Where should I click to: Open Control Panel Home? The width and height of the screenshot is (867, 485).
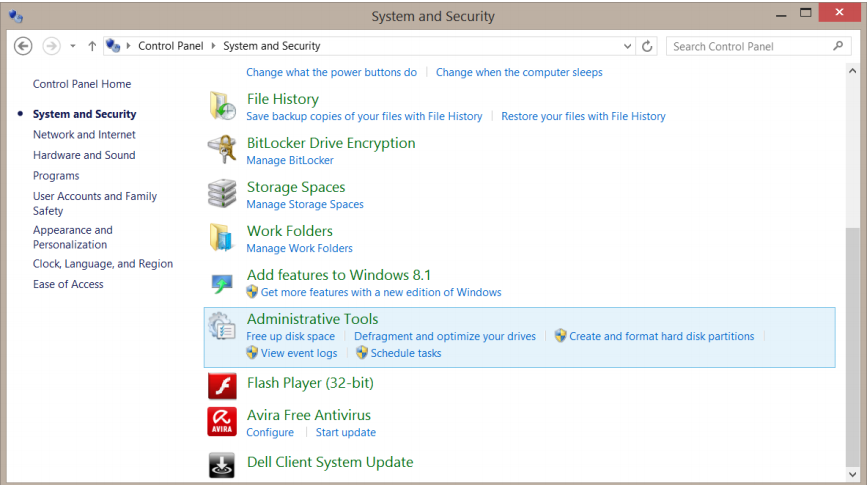click(82, 84)
